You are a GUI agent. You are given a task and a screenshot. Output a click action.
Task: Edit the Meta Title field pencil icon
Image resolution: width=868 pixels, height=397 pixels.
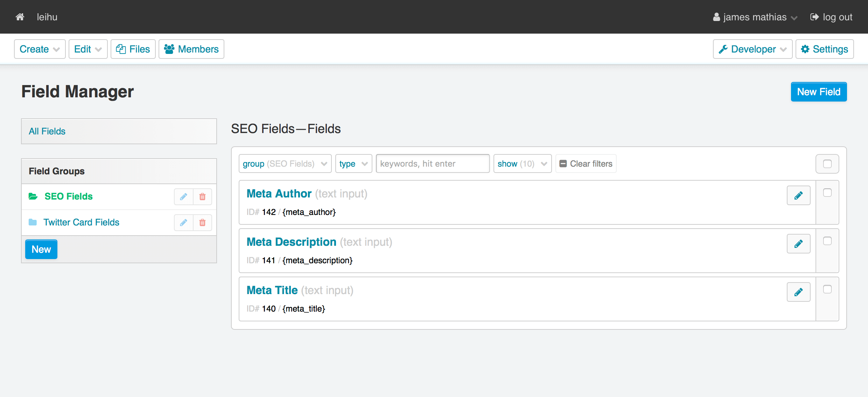pyautogui.click(x=798, y=292)
